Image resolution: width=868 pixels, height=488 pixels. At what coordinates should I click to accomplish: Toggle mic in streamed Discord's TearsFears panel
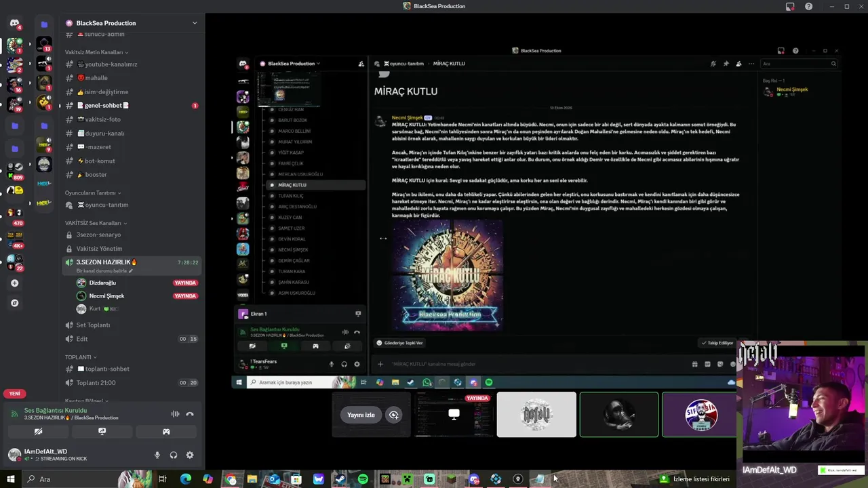click(332, 364)
